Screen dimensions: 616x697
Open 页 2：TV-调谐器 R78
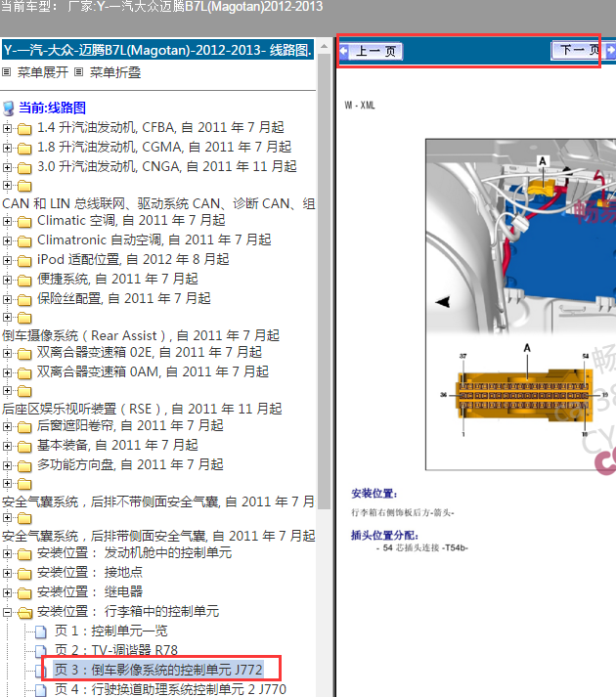116,650
